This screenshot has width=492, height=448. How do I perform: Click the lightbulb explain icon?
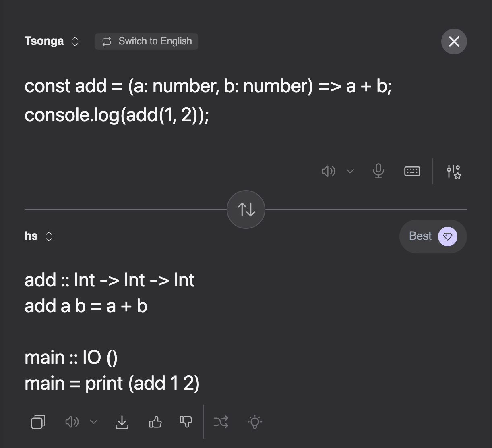(255, 422)
